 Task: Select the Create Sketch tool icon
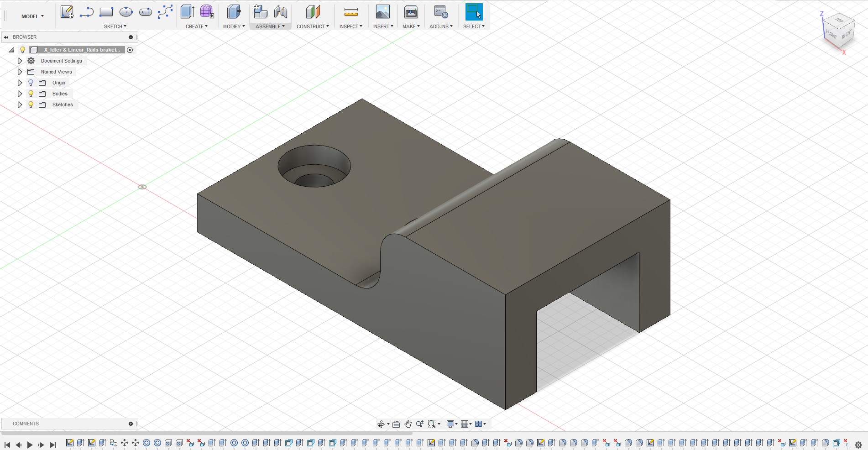click(x=67, y=12)
